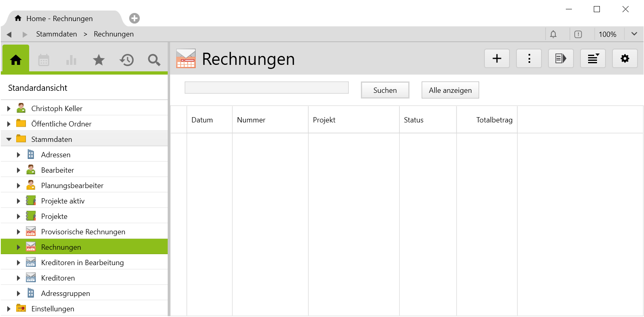Select the Home - Rechnungen tab
This screenshot has width=644, height=317.
(60, 19)
